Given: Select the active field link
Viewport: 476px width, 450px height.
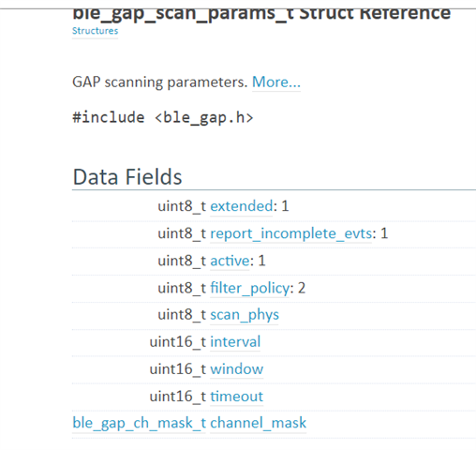Looking at the screenshot, I should click(230, 261).
